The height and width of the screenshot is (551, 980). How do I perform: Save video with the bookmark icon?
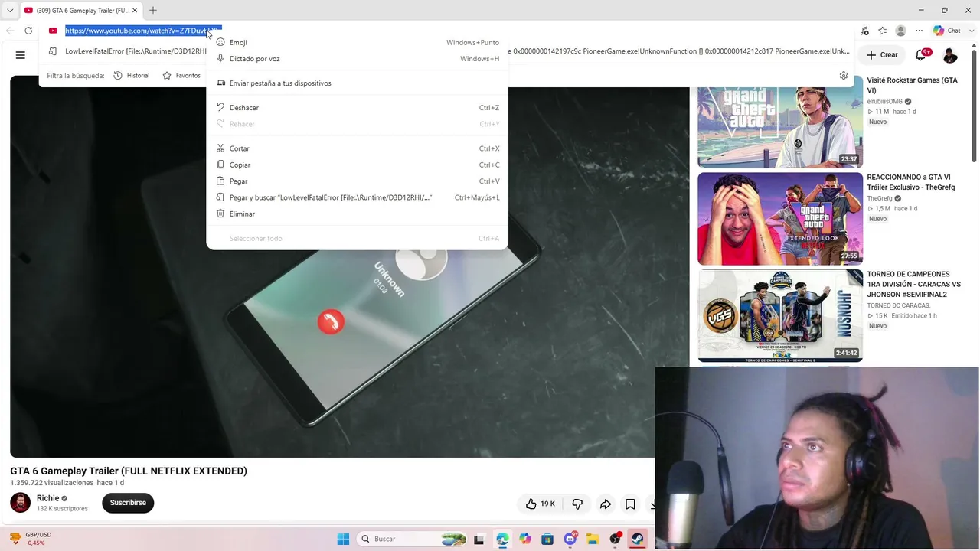coord(630,504)
